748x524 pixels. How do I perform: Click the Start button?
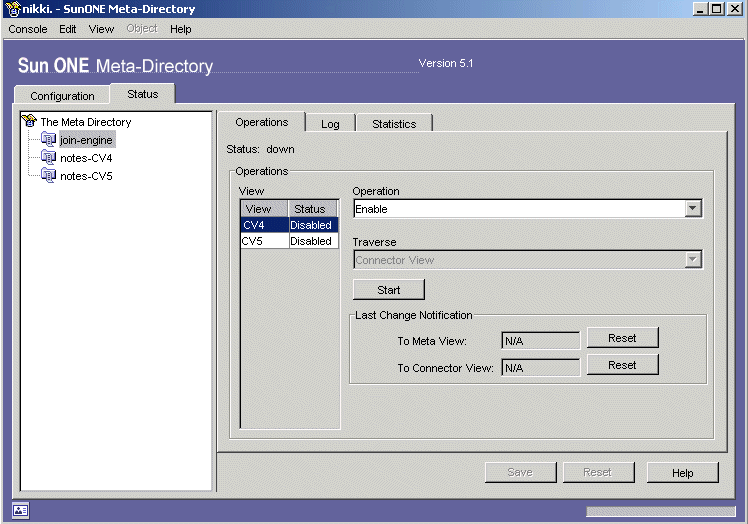click(x=388, y=290)
